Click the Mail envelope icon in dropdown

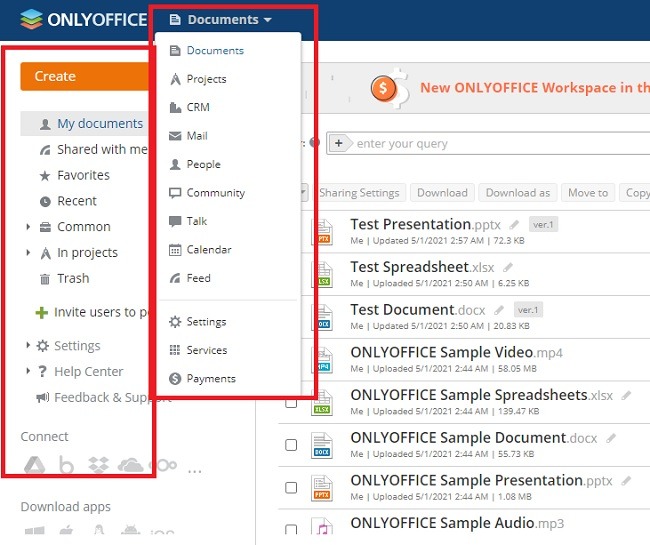(x=175, y=136)
